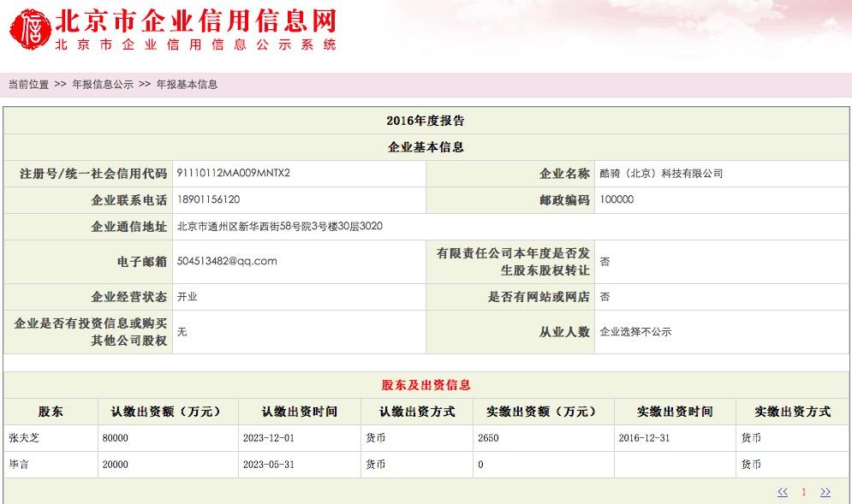852x504 pixels.
Task: Click 毕言 paid-in method 货币
Action: [751, 465]
